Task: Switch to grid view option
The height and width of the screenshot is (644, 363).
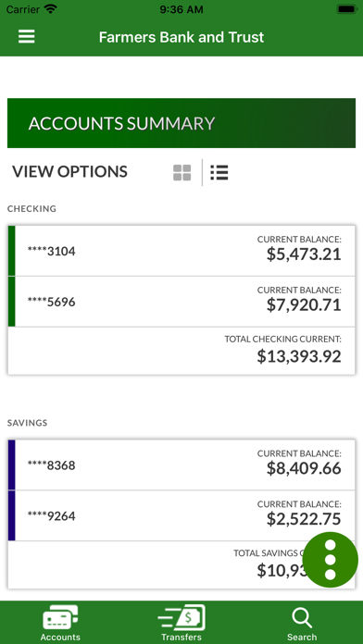Action: 181,172
